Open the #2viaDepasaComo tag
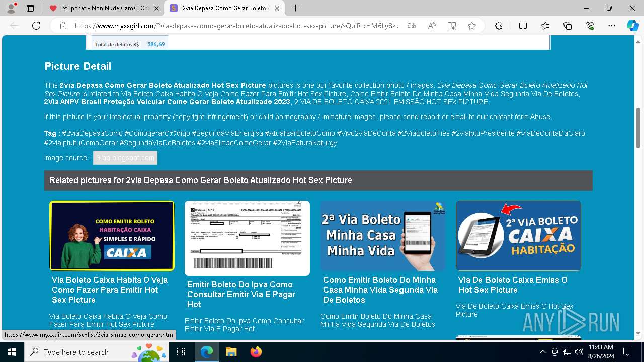This screenshot has height=362, width=644. click(92, 133)
